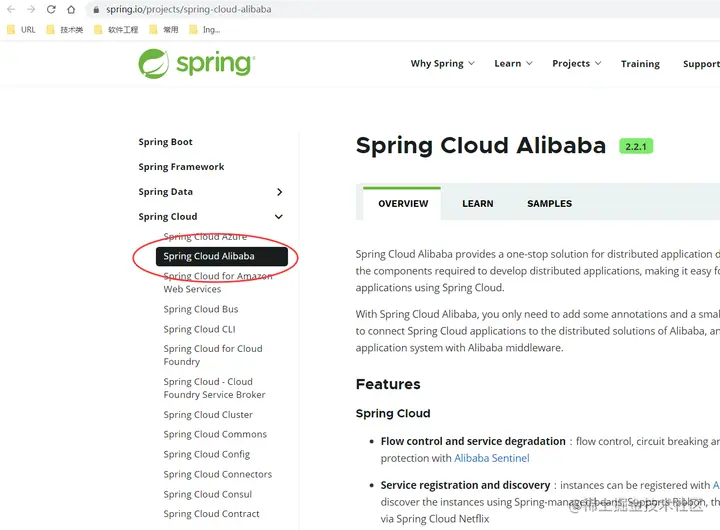Select Spring Framework in the sidebar

(x=181, y=167)
